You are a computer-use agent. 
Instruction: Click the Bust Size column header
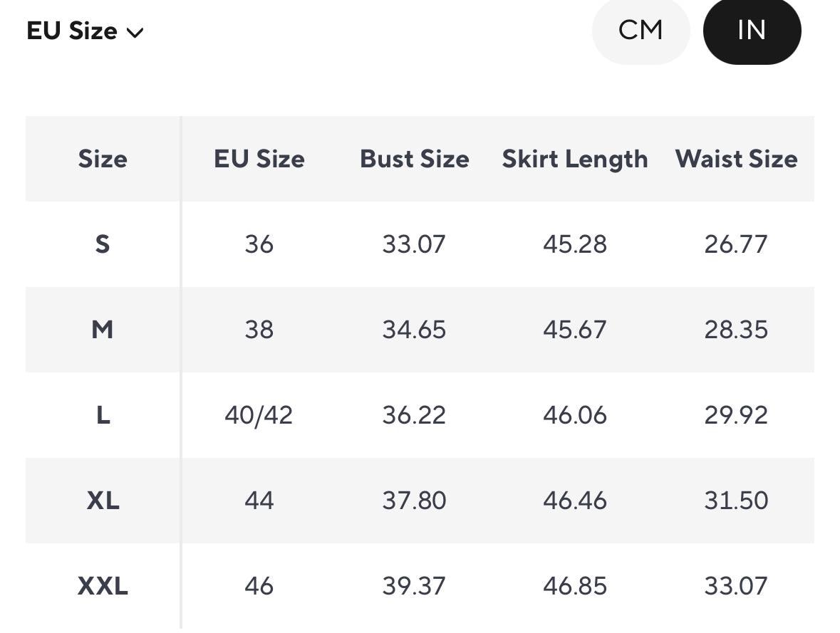(x=414, y=159)
